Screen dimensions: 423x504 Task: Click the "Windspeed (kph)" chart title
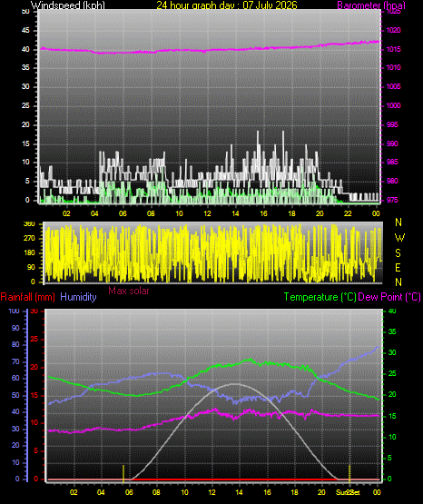point(68,5)
